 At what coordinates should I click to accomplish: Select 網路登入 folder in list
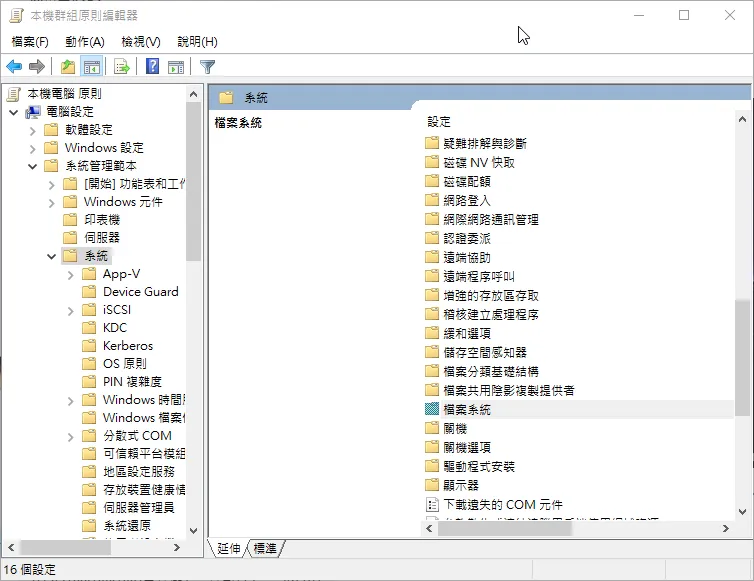pos(467,200)
